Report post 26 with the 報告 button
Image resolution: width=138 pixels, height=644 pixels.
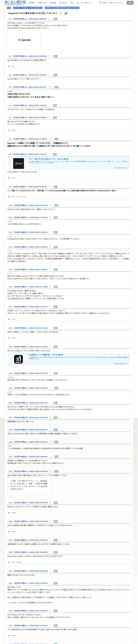[x=56, y=471]
